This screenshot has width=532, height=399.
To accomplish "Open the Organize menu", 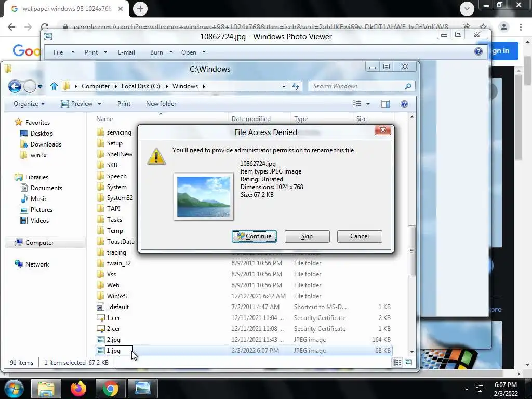I will [29, 104].
